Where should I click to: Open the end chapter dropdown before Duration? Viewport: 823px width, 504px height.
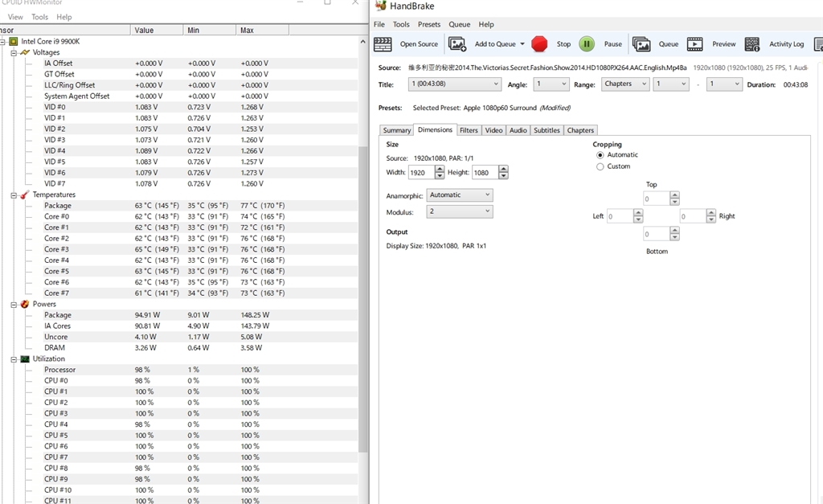724,84
